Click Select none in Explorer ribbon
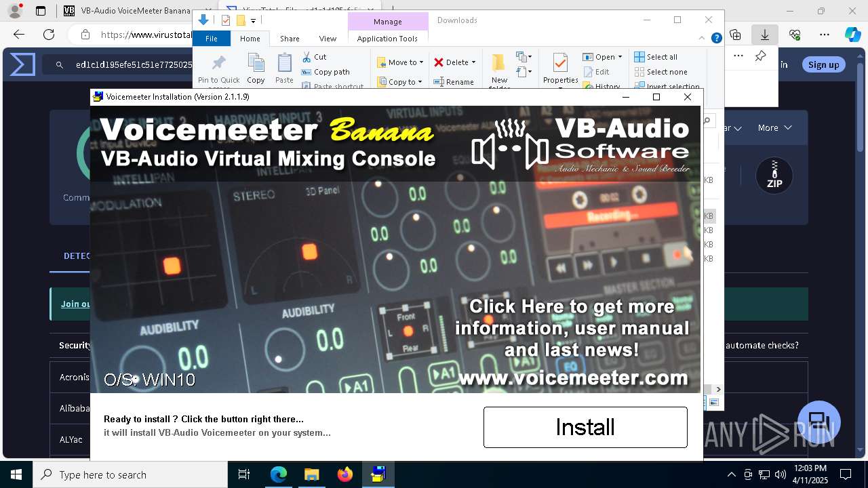This screenshot has height=488, width=868. [661, 72]
